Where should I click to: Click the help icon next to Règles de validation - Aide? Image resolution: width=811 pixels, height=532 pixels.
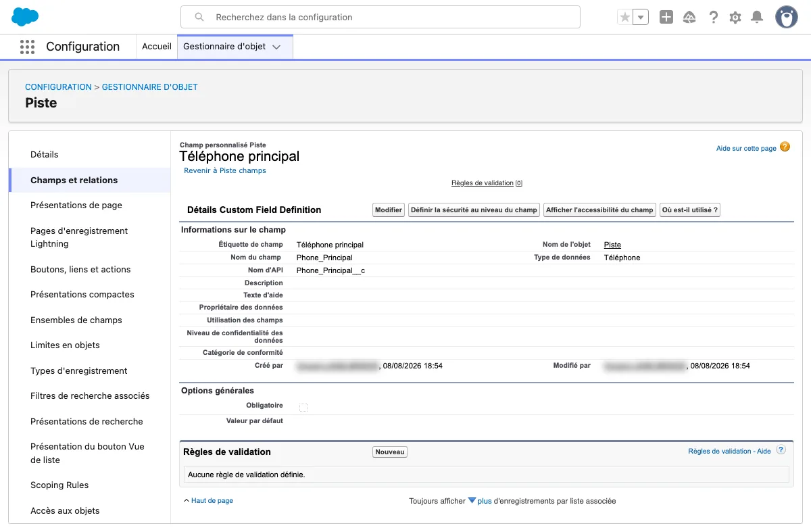[x=781, y=450]
